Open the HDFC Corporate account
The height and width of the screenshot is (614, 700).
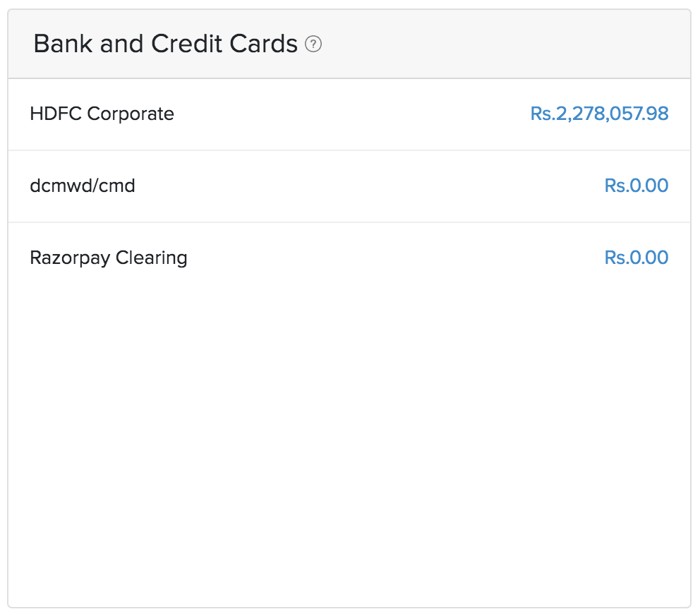click(x=102, y=114)
